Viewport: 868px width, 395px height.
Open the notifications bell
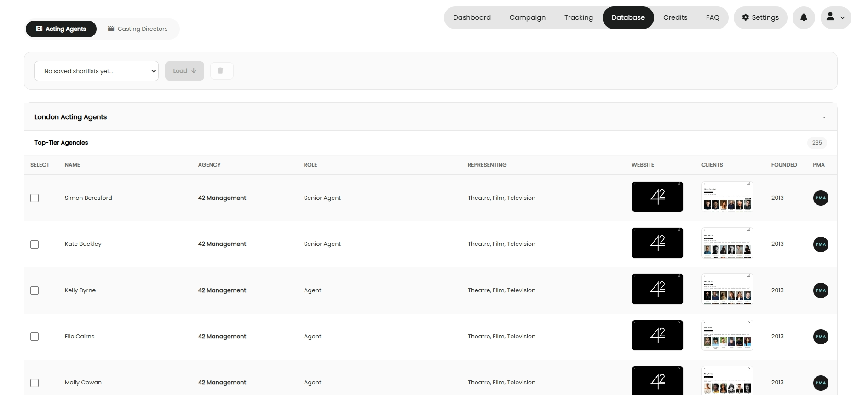tap(804, 17)
